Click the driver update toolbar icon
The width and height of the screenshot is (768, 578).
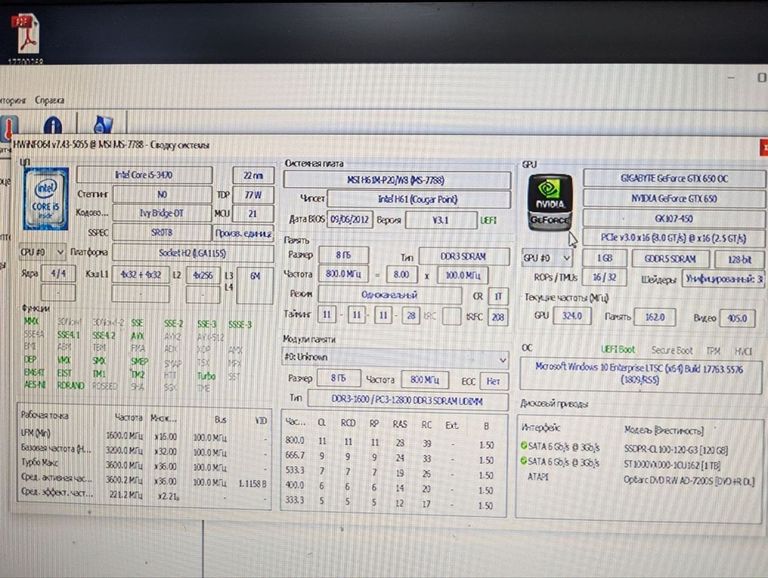102,124
